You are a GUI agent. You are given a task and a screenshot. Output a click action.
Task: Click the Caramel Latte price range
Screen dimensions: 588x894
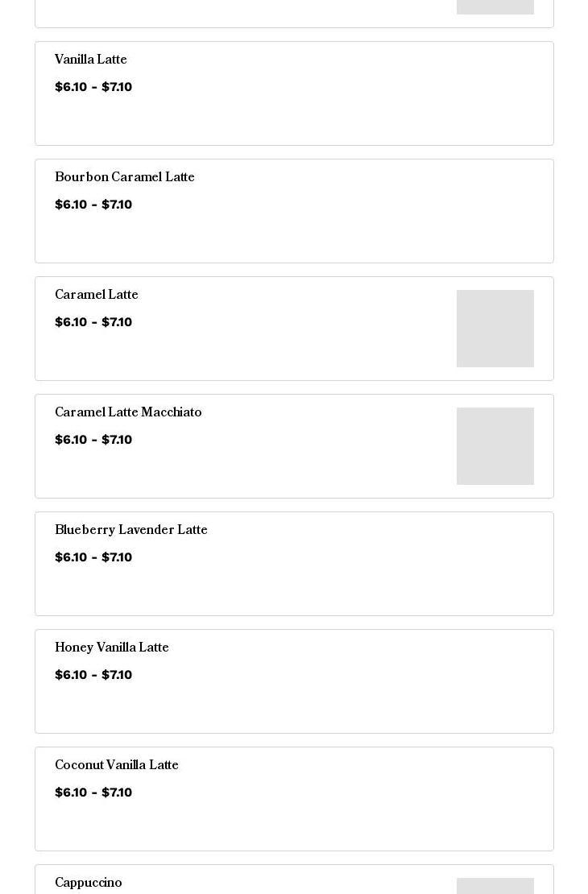tap(93, 322)
